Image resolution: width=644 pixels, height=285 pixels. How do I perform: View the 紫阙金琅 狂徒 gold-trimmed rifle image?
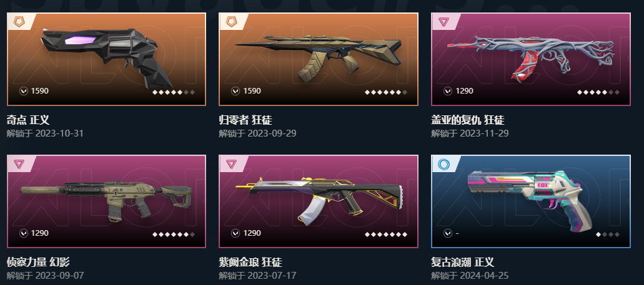pos(320,201)
